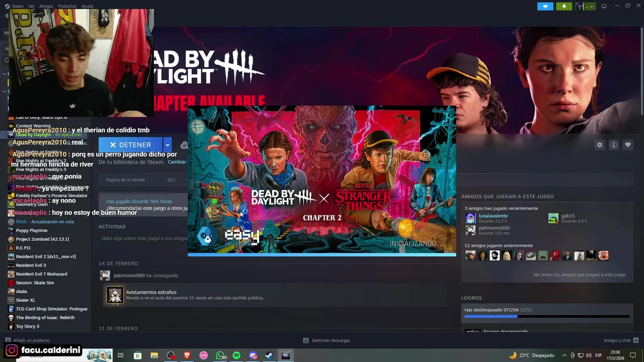
Task: Select PEAK - Actualización en cola
Action: (x=45, y=222)
